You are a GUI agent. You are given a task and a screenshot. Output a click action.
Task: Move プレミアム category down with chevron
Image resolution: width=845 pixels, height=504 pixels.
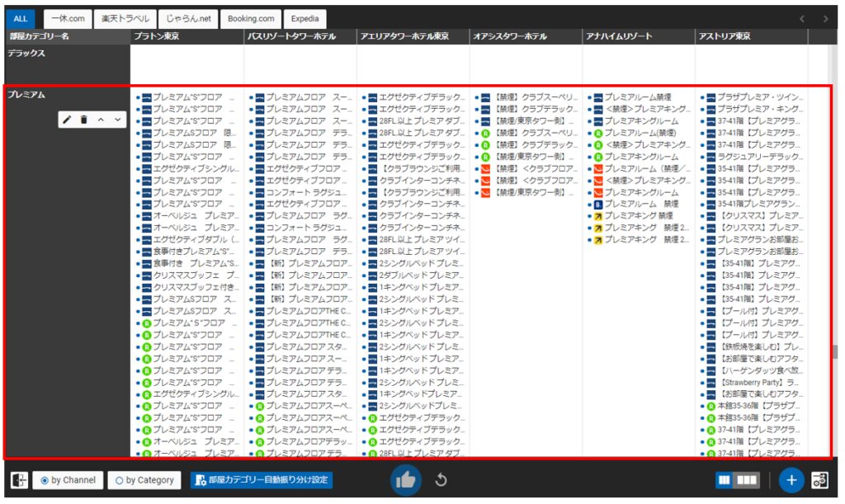(117, 120)
